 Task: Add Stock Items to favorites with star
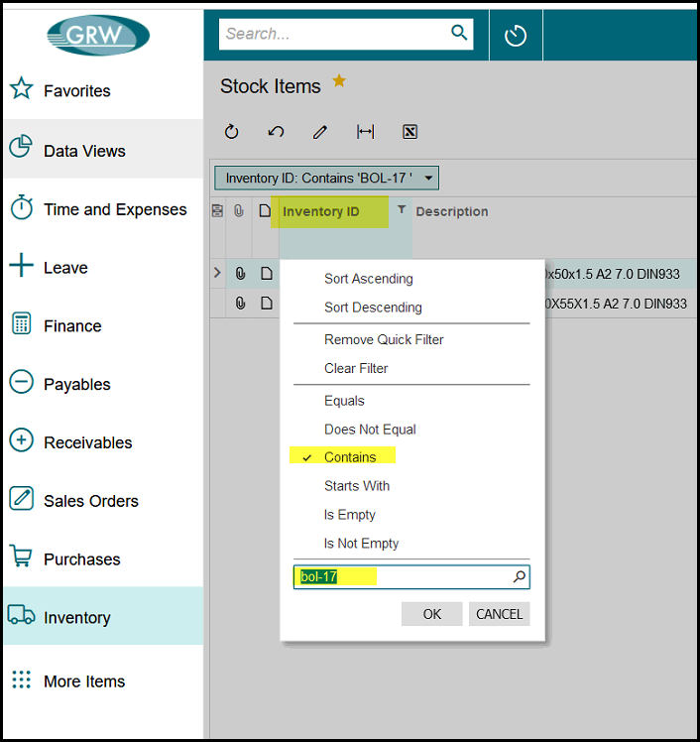click(339, 81)
